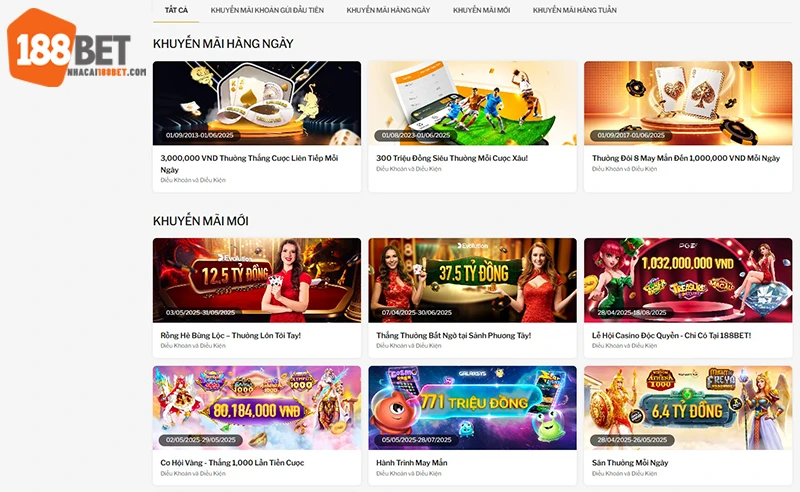
Task: Open the 80,184,000 VND promotion banner
Action: click(x=257, y=408)
